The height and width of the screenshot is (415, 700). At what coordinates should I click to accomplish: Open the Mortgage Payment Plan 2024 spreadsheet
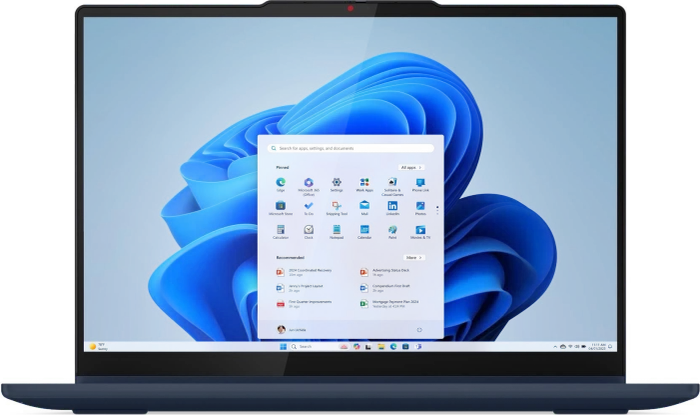[x=390, y=304]
